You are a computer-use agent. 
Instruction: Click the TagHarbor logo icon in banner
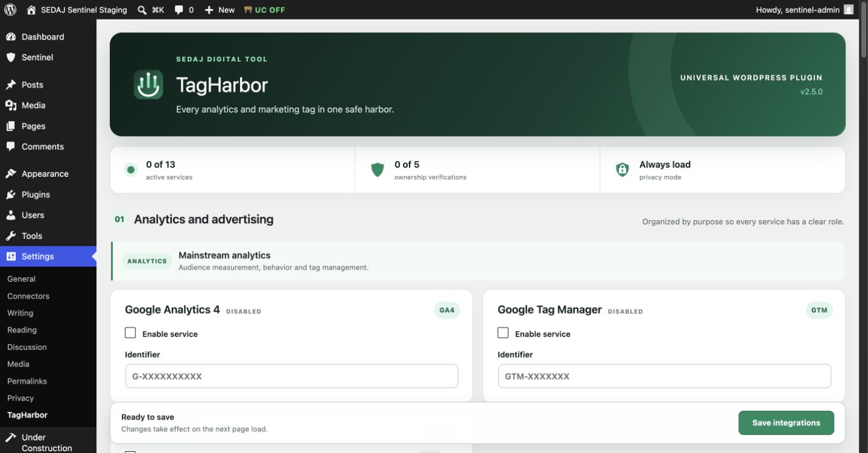coord(148,84)
